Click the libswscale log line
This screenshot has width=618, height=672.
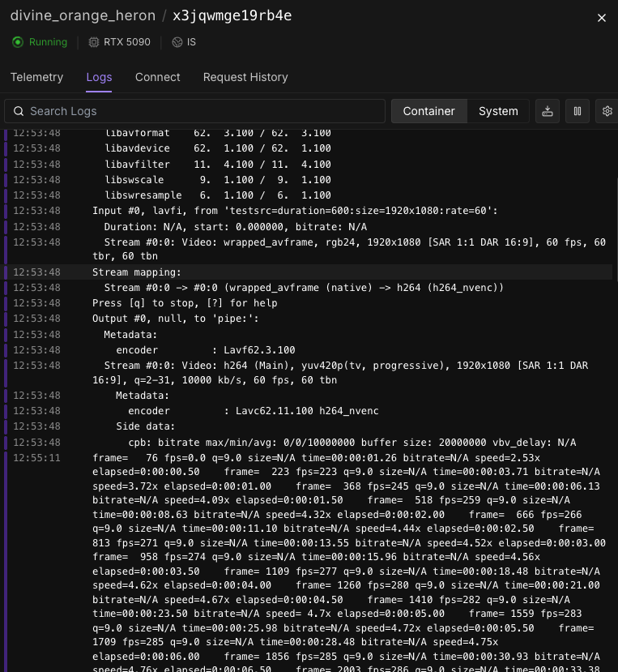[x=309, y=180]
